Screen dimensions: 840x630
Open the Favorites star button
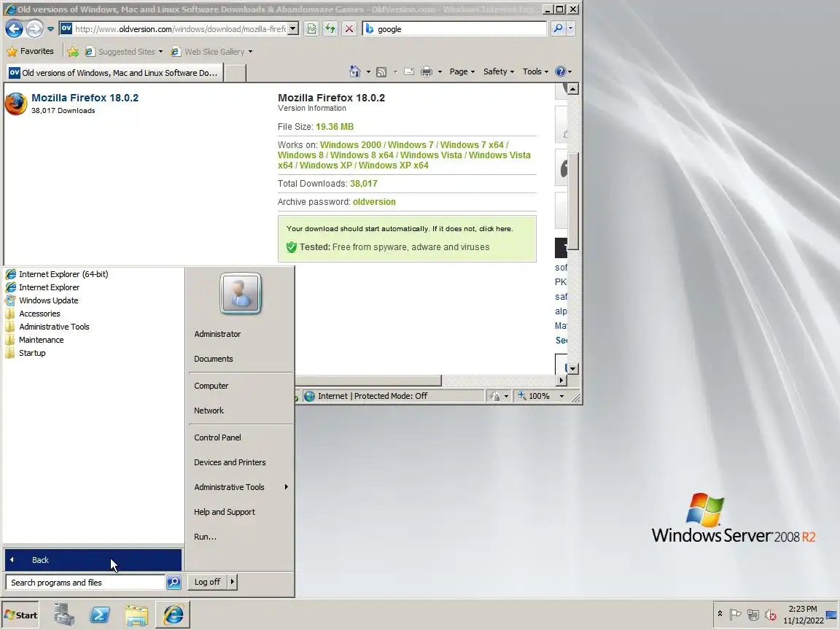(31, 52)
